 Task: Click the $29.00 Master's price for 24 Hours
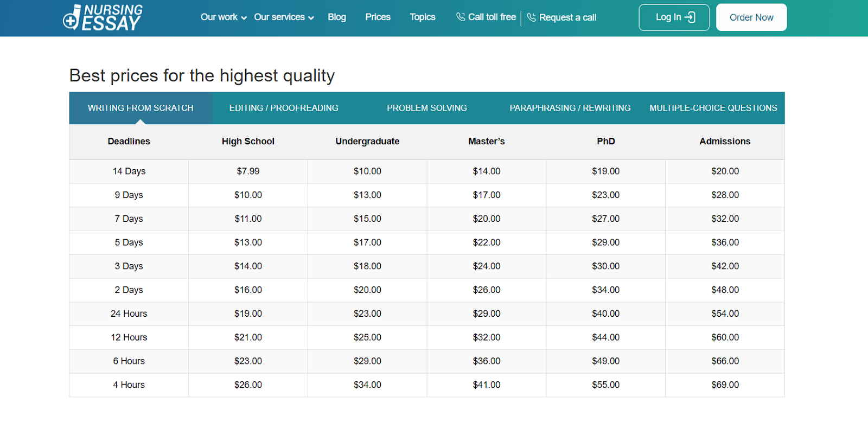[x=487, y=314]
